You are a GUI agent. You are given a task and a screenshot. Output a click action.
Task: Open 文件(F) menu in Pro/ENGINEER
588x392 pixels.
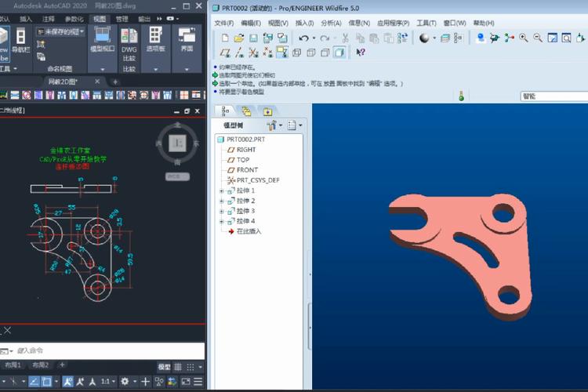point(224,24)
